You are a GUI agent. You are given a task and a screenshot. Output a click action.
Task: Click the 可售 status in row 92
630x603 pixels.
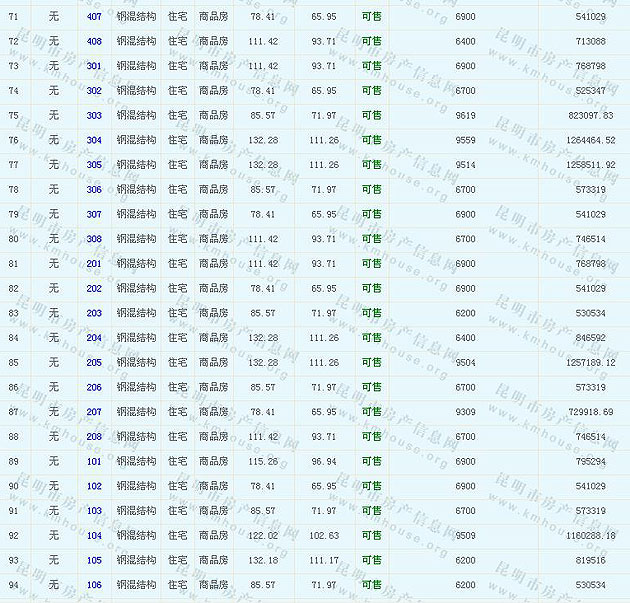(x=371, y=536)
